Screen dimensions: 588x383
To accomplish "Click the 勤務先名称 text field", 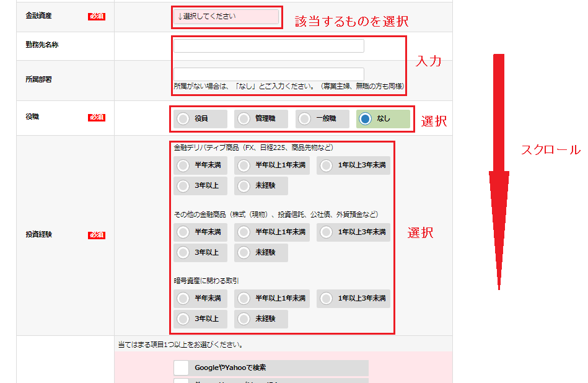I will pos(268,46).
